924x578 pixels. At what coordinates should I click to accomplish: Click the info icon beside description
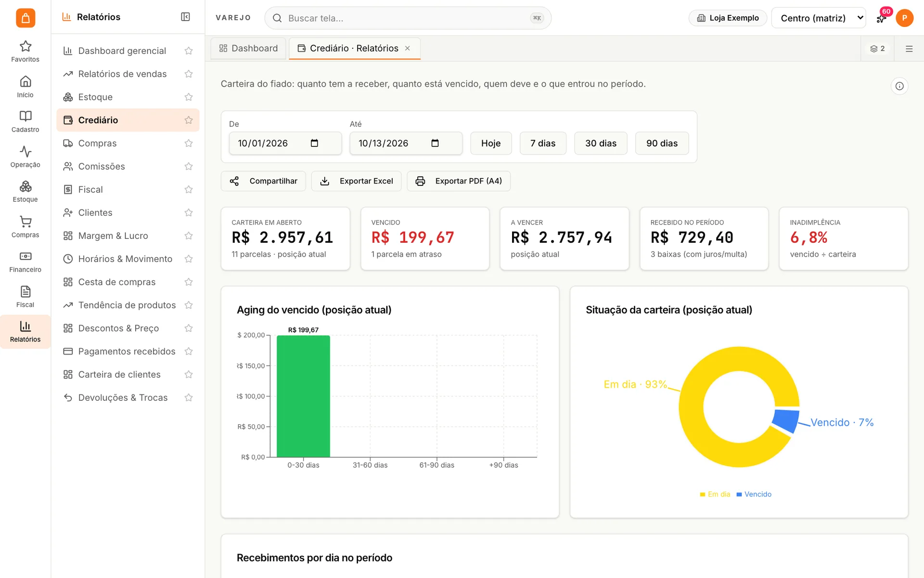click(x=899, y=86)
